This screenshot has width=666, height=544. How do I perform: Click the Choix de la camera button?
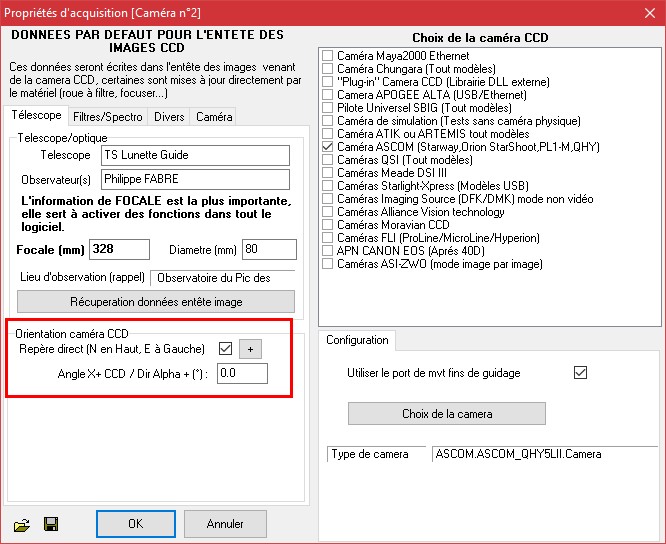[x=447, y=413]
